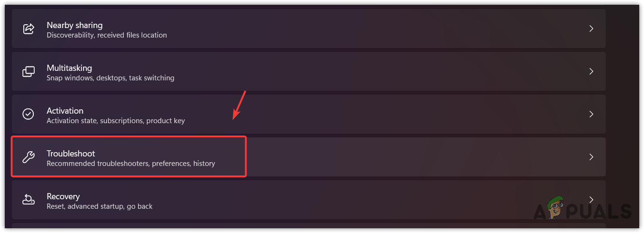
Task: Select the Troubleshoot title text
Action: [x=71, y=154]
